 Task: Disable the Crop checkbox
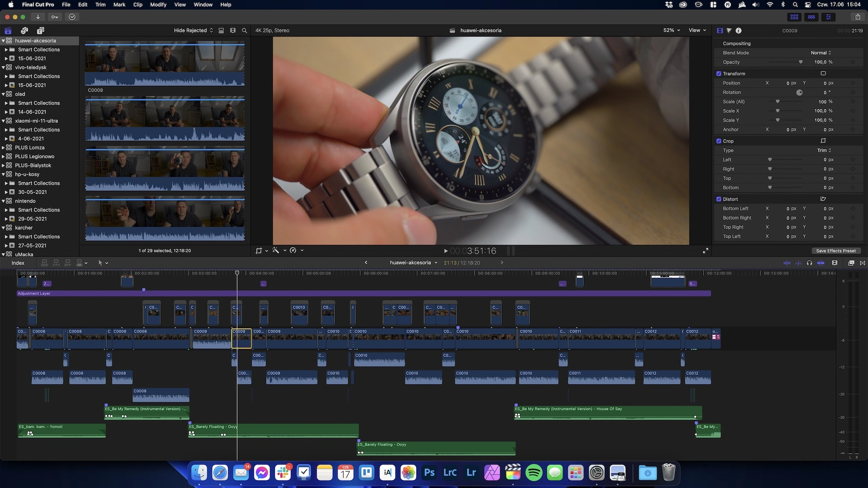tap(719, 141)
